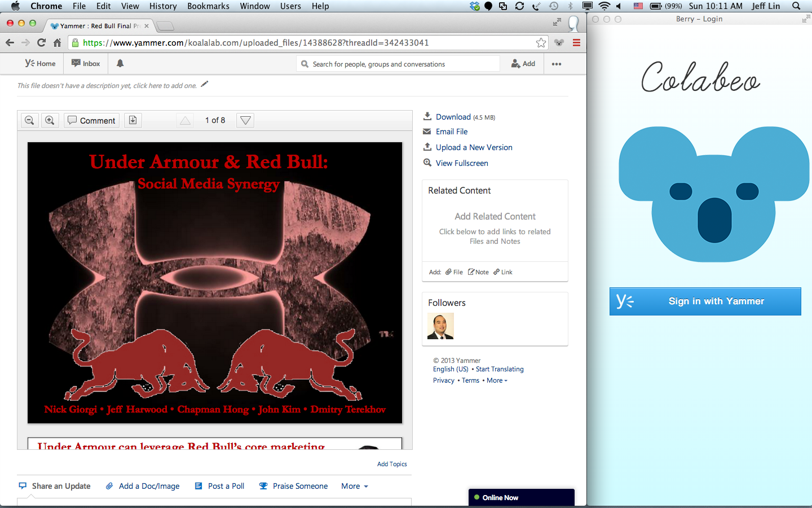Reload the page

pos(41,42)
